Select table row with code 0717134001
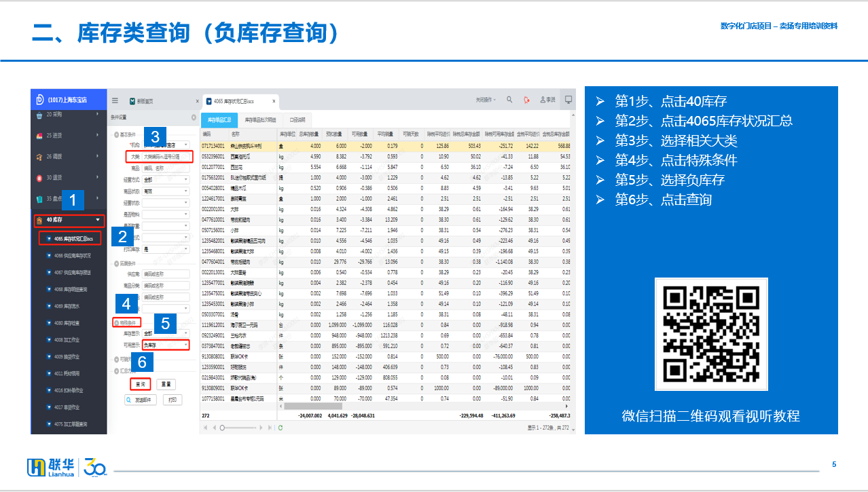Screen dimensions: 868x492 pyautogui.click(x=386, y=146)
